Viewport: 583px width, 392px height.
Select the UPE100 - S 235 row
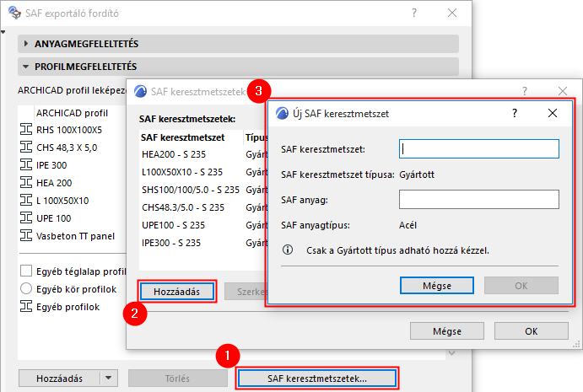[x=203, y=225]
